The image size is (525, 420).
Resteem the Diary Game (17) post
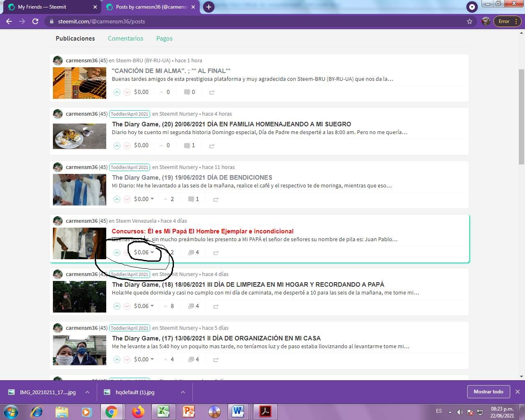point(216,360)
